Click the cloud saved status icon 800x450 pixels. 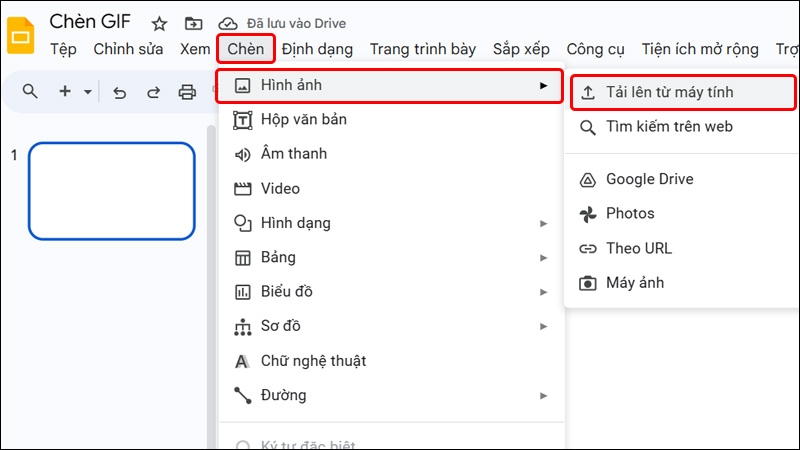click(x=228, y=23)
